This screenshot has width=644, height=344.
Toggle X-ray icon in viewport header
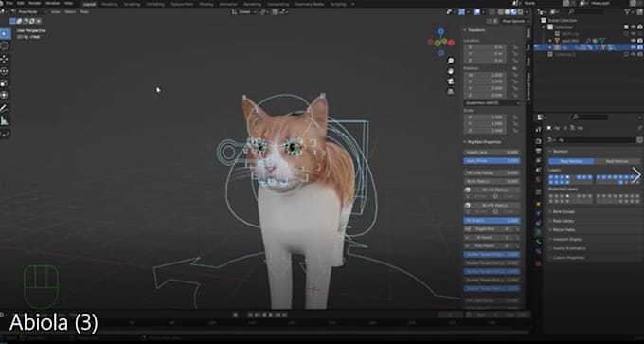(493, 12)
